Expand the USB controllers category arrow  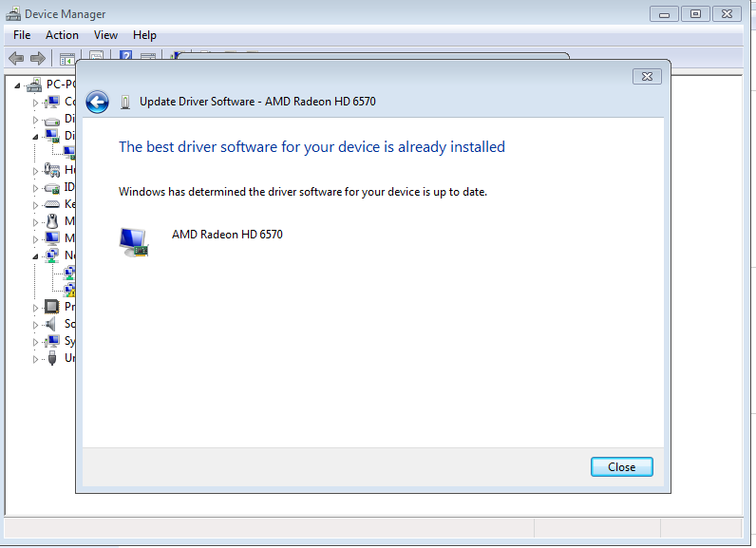click(x=35, y=359)
